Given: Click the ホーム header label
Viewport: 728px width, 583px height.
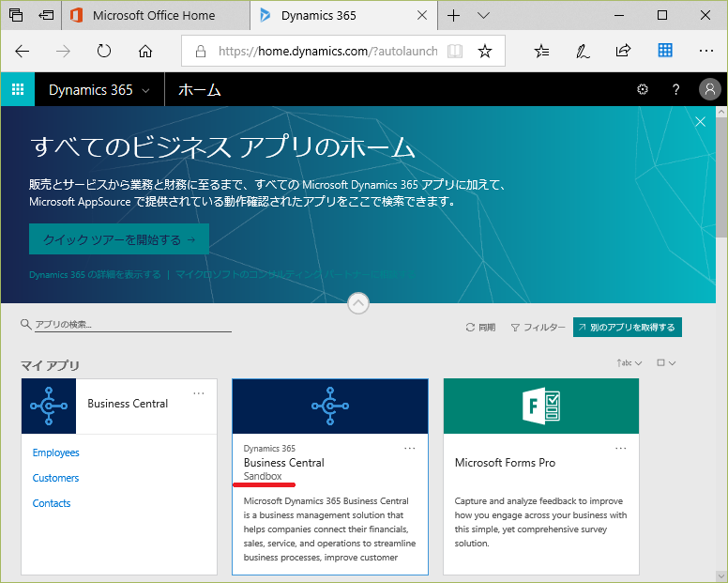Looking at the screenshot, I should pos(200,90).
